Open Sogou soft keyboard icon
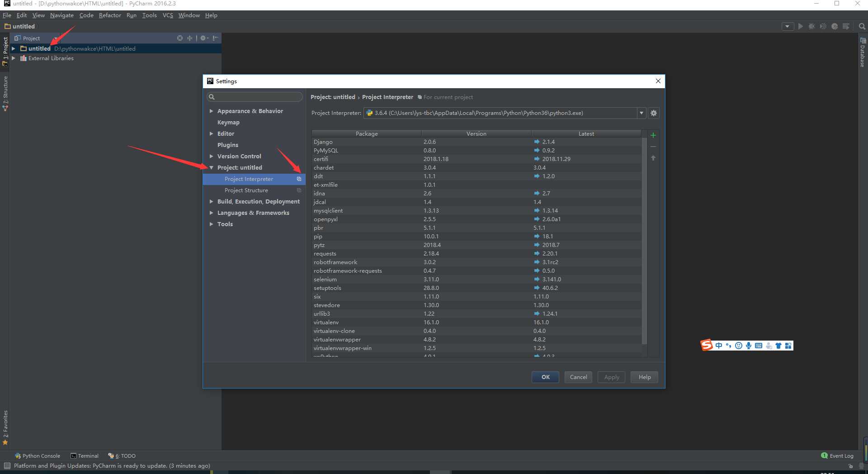 click(x=759, y=346)
